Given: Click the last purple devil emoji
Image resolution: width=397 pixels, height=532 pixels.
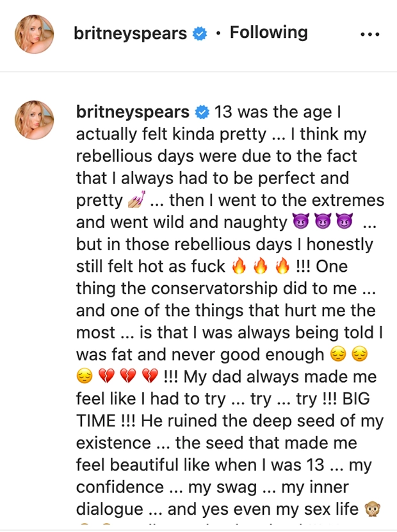Looking at the screenshot, I should [344, 222].
